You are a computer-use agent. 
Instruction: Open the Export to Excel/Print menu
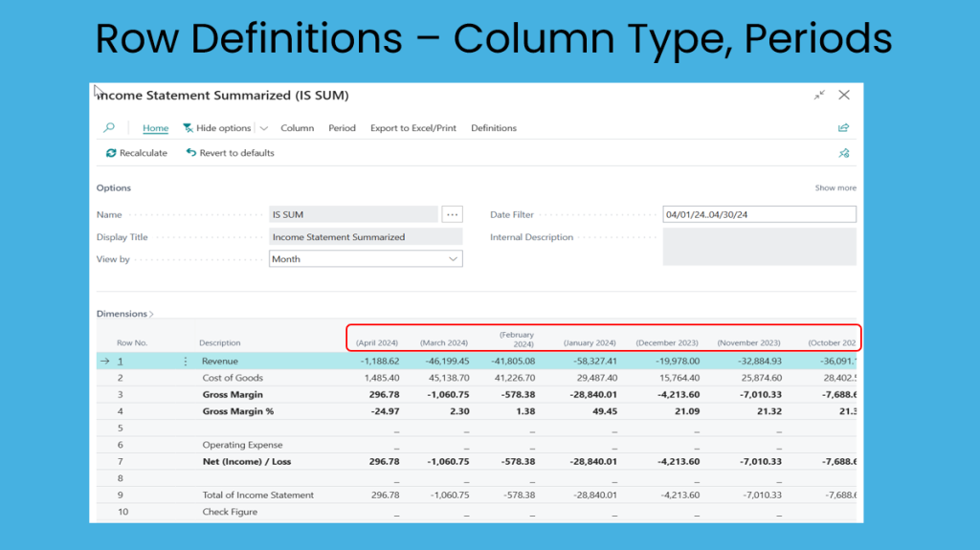point(413,128)
